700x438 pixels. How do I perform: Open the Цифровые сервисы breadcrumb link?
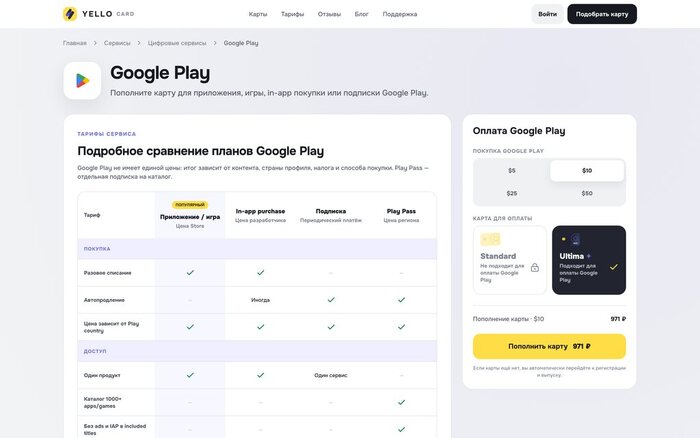pyautogui.click(x=177, y=43)
